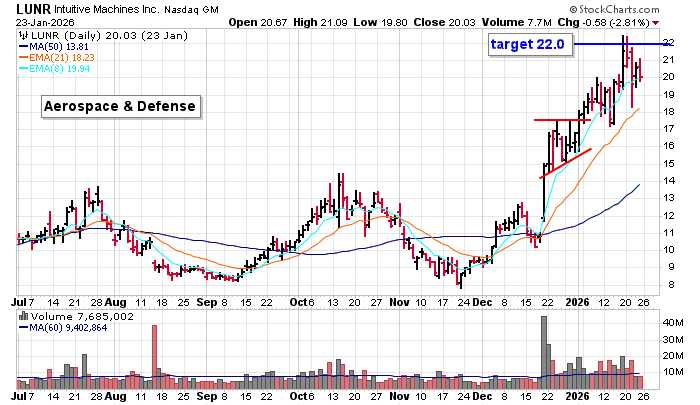Click the 'Aerospace & Defense' label
Image resolution: width=700 pixels, height=405 pixels.
(119, 107)
